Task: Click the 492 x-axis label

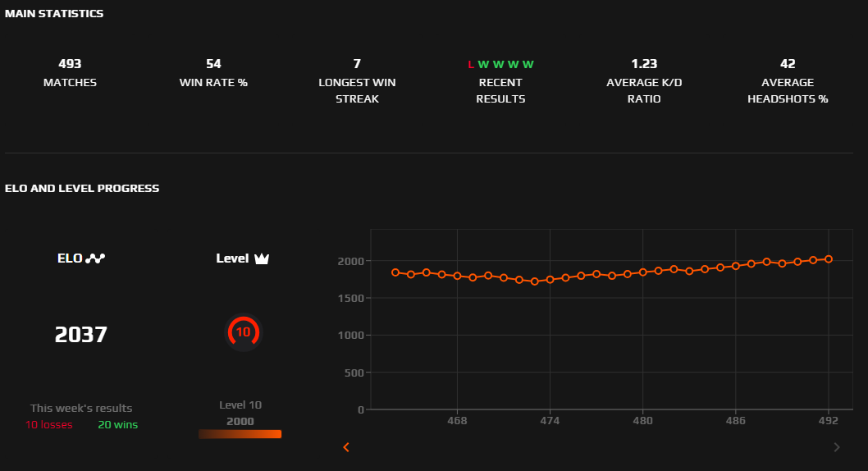Action: (829, 421)
